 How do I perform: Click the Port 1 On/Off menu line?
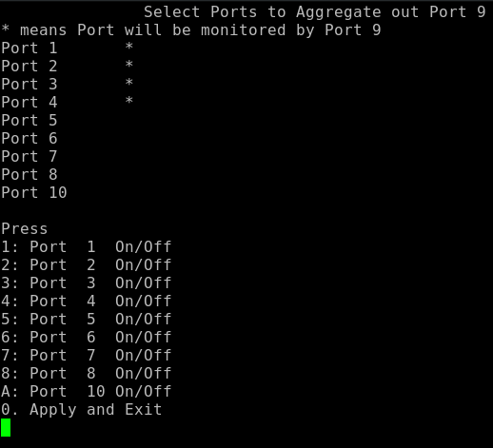[87, 246]
